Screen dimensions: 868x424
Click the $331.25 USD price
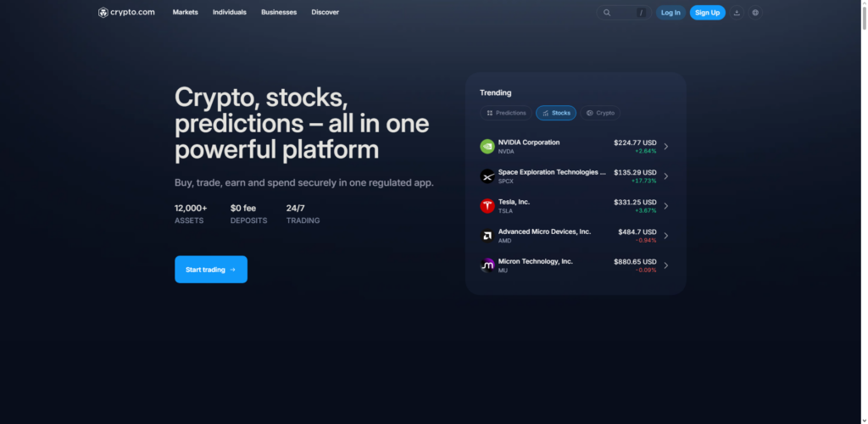pos(635,202)
